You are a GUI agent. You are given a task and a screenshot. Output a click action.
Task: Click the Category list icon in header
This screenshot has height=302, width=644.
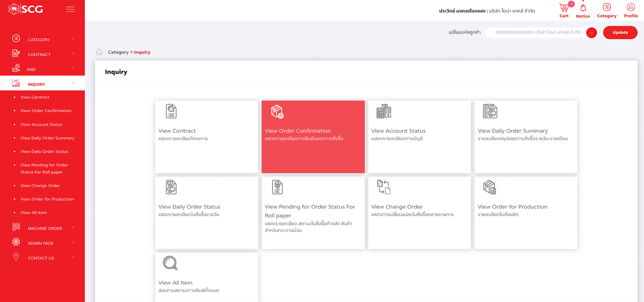coord(607,8)
